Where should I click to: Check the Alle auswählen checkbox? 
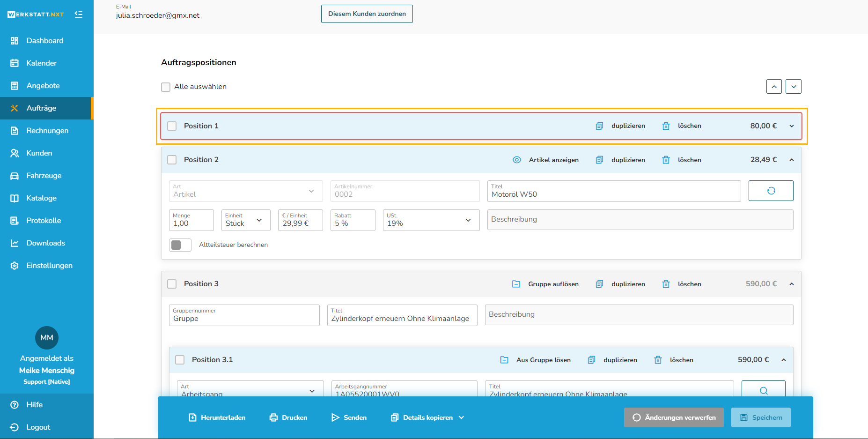[x=166, y=87]
